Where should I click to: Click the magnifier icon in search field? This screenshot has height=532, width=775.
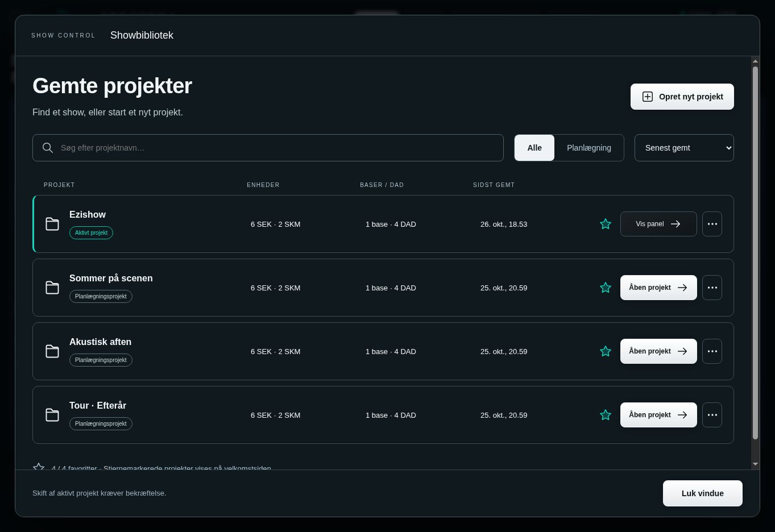tap(48, 148)
